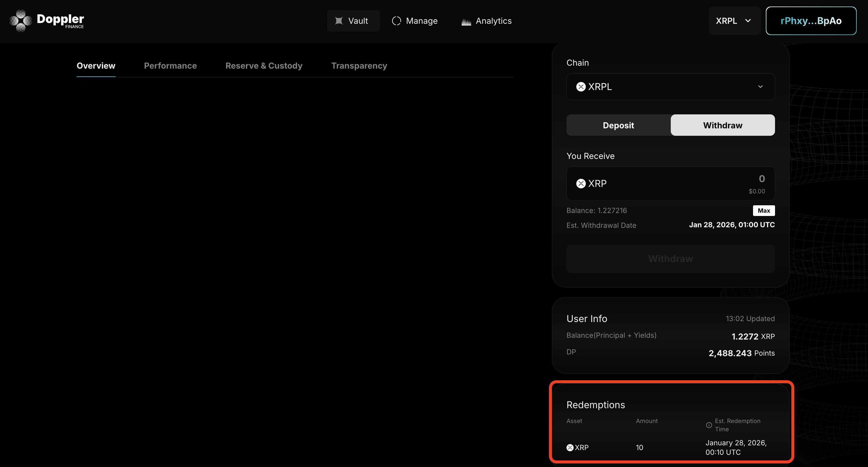The width and height of the screenshot is (868, 467).
Task: Click the Vault icon in navigation
Action: 339,21
